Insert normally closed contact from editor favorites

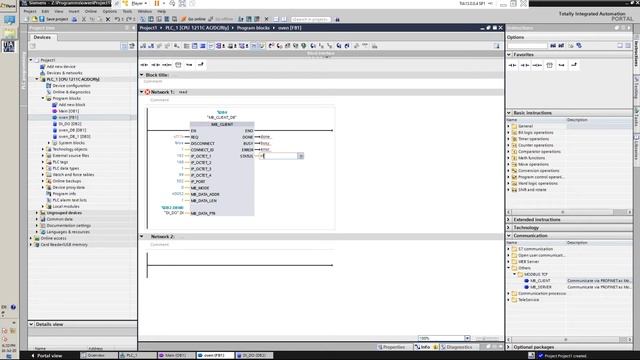pyautogui.click(x=156, y=64)
